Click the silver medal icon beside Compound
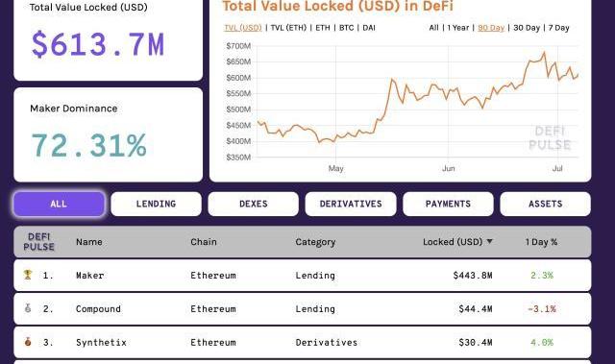615x364 pixels. (28, 308)
